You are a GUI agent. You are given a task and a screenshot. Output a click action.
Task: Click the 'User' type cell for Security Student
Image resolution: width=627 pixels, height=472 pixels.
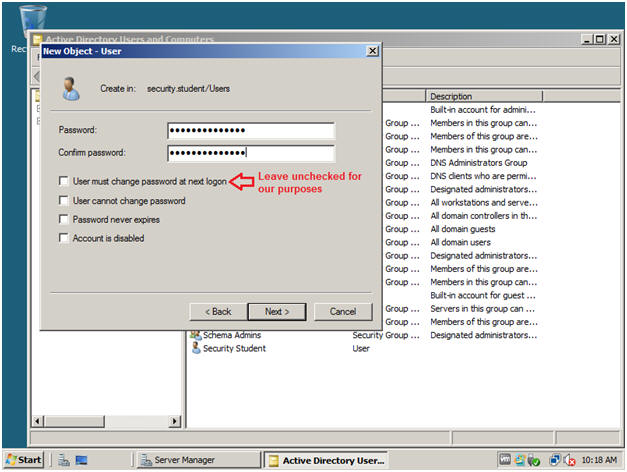click(361, 348)
